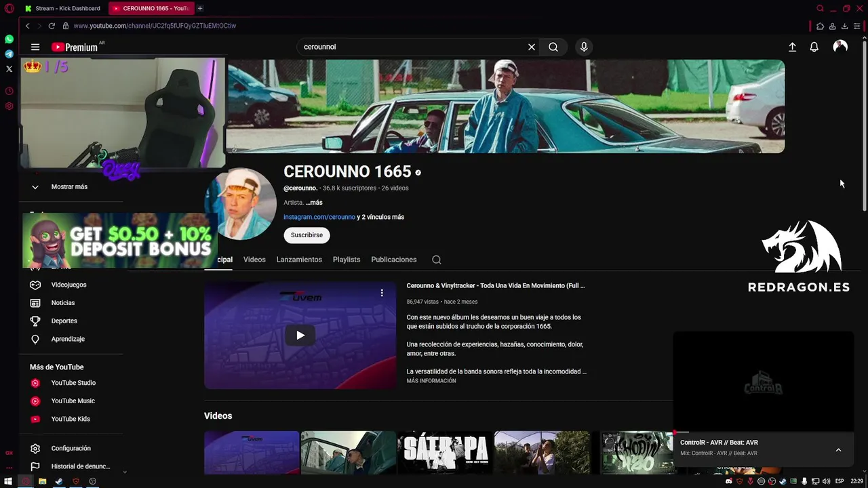
Task: Open the YouTube hamburger guide menu
Action: 35,47
